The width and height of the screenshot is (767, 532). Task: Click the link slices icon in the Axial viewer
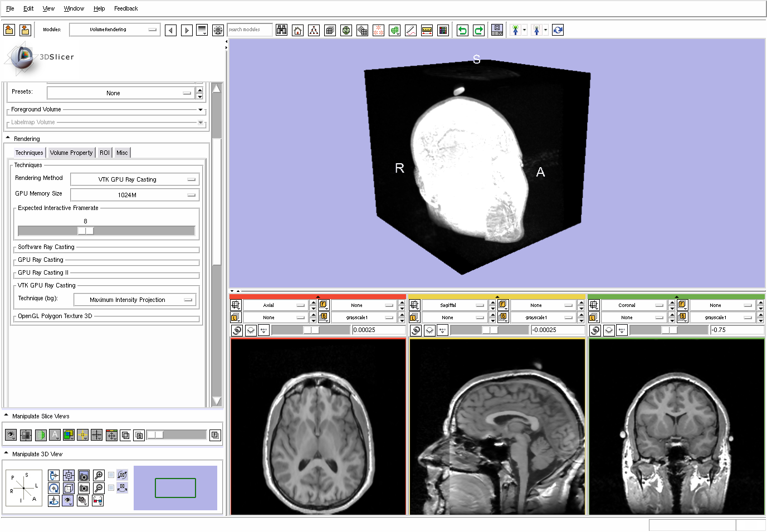237,330
